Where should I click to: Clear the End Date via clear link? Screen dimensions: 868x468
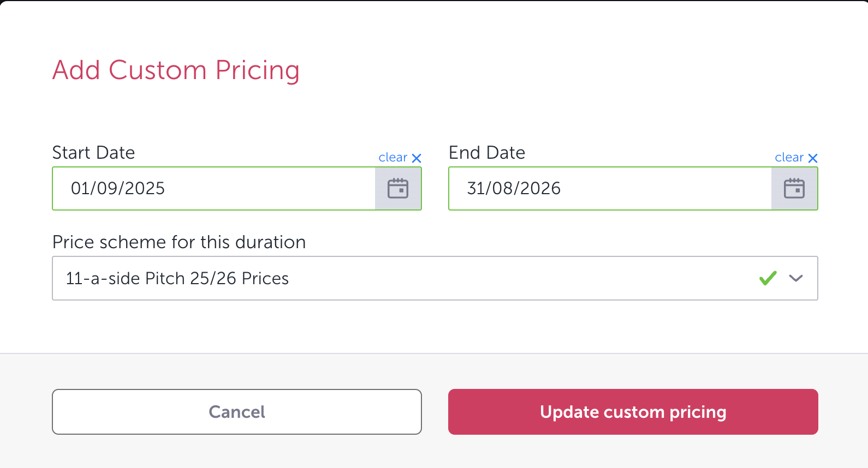[x=789, y=158]
